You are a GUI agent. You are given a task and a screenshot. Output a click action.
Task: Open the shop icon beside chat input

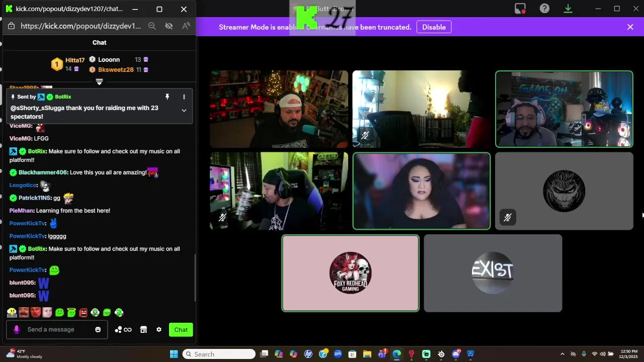[143, 330]
